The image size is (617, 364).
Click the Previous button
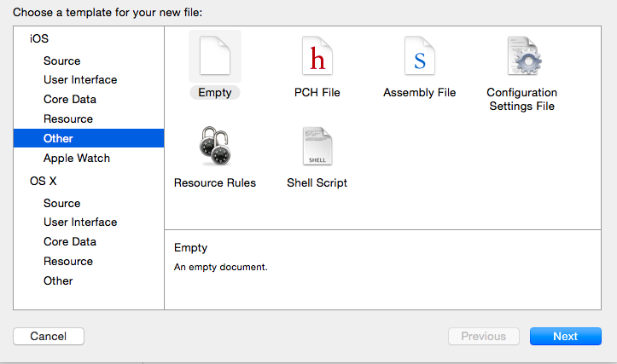484,337
